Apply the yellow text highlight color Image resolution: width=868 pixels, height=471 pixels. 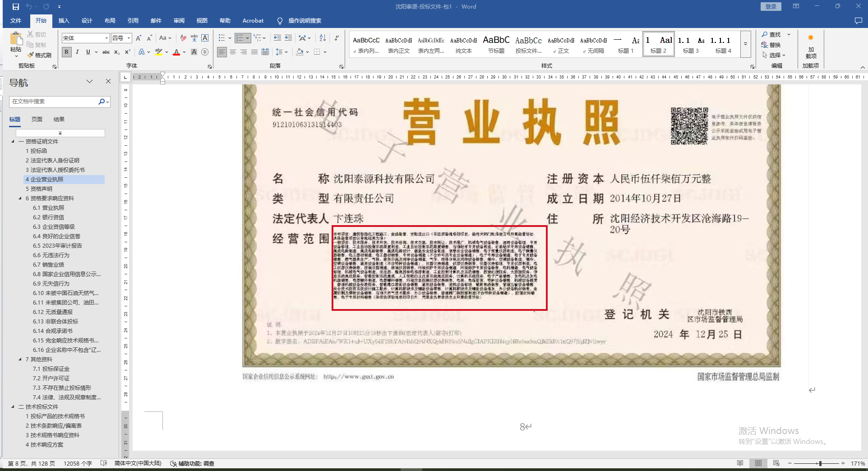click(158, 52)
